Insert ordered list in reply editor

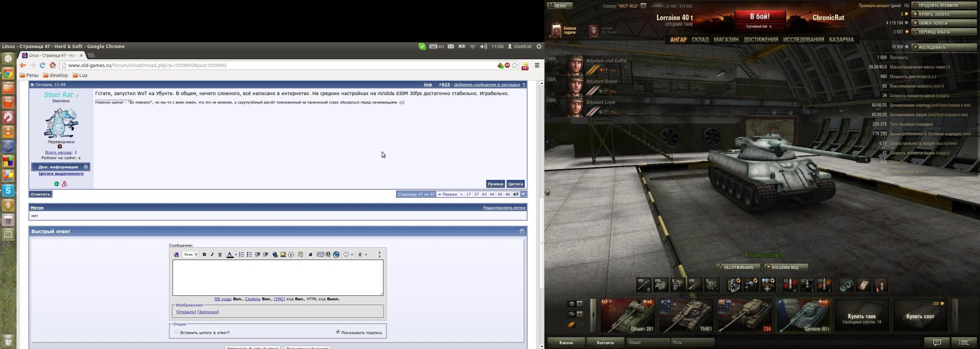point(241,254)
